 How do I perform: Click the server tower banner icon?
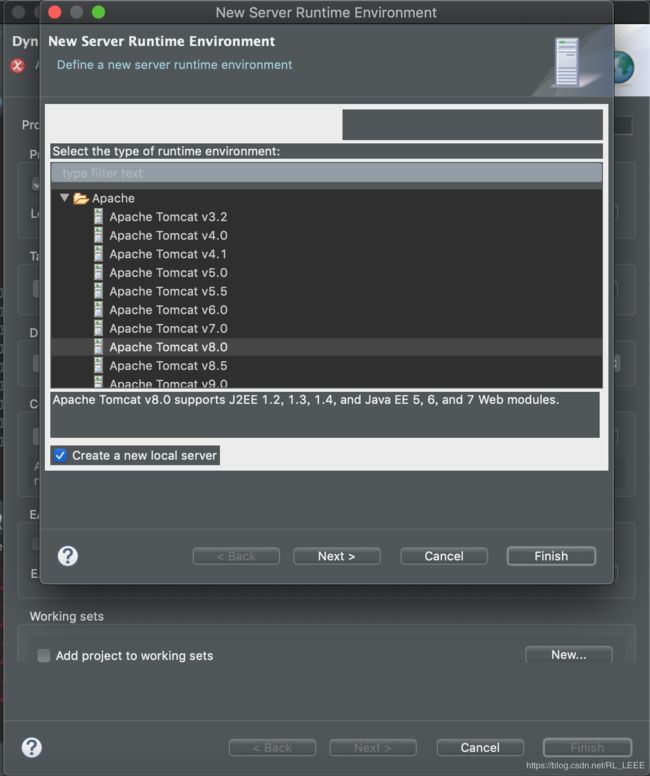567,62
